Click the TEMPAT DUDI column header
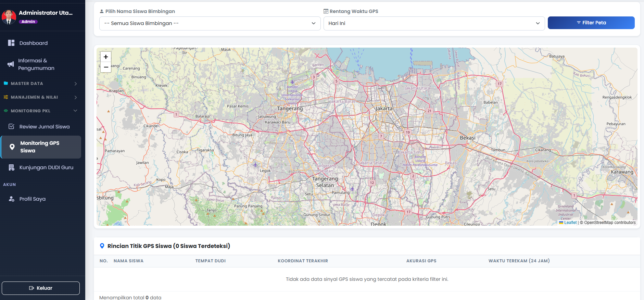 point(211,261)
